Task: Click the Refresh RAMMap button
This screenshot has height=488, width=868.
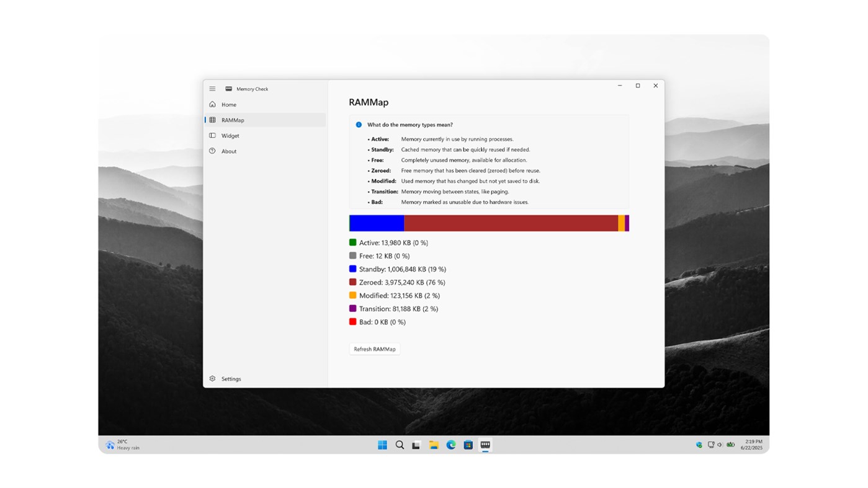Action: 374,348
